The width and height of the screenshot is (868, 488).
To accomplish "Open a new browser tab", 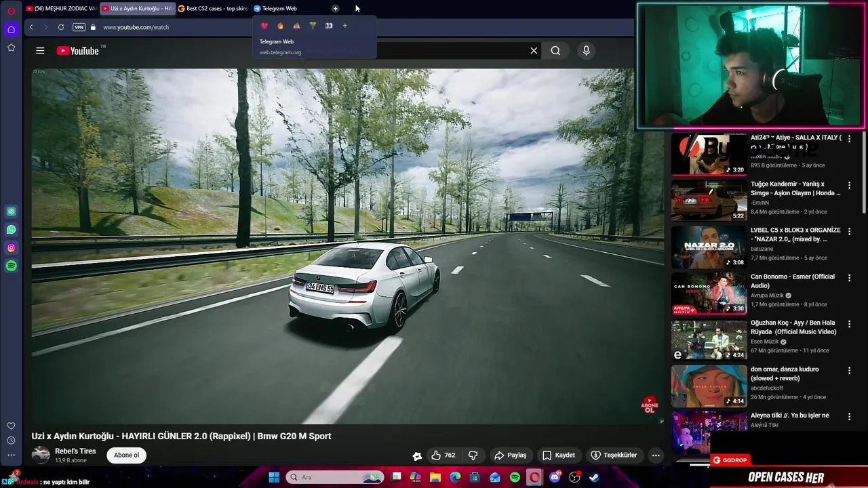I will (335, 9).
